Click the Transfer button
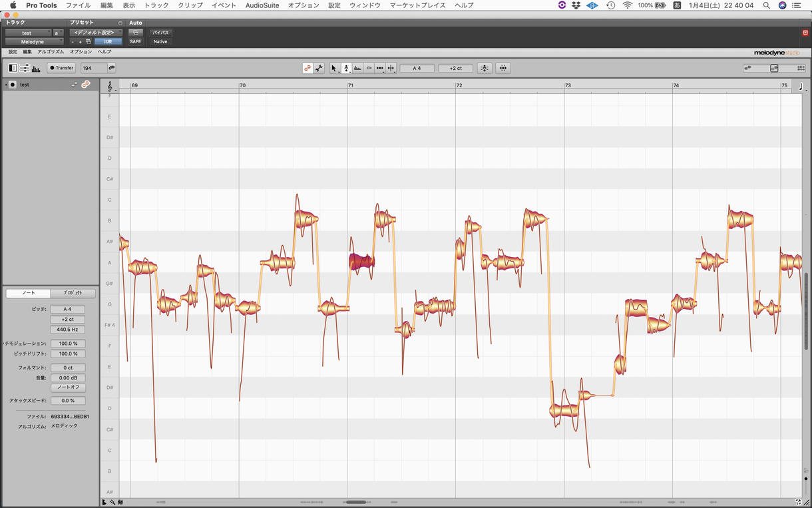This screenshot has width=812, height=508. (x=61, y=68)
